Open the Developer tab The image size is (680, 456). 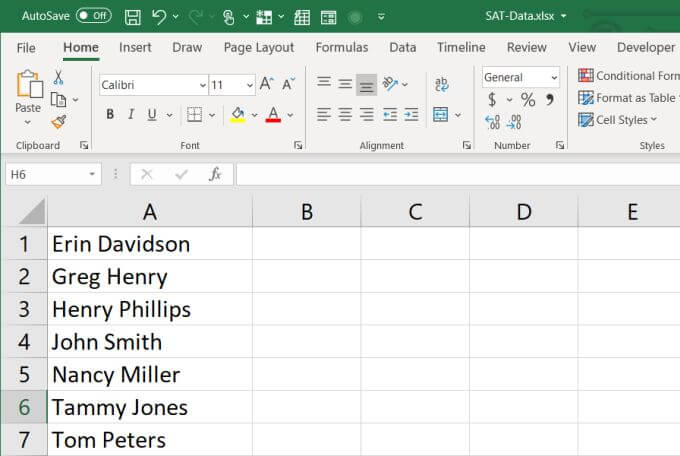point(646,47)
